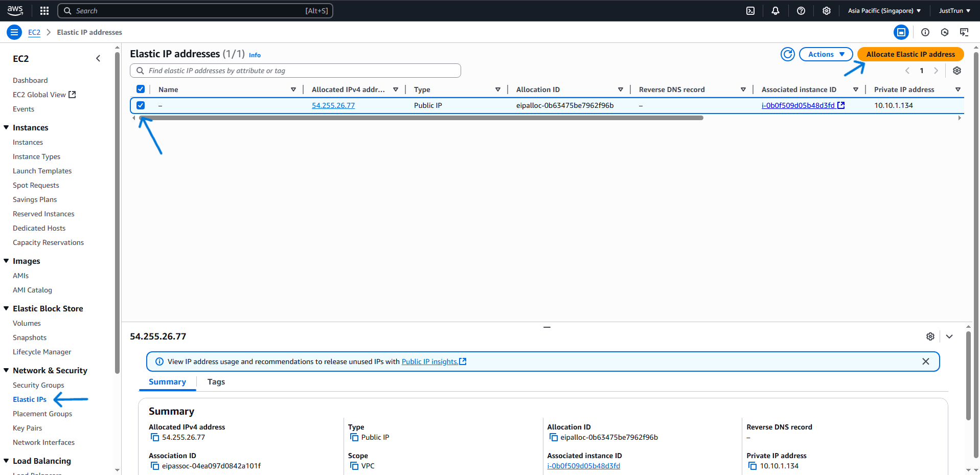Open instance i-0b0f509d05b48d3fd link in table

click(803, 105)
